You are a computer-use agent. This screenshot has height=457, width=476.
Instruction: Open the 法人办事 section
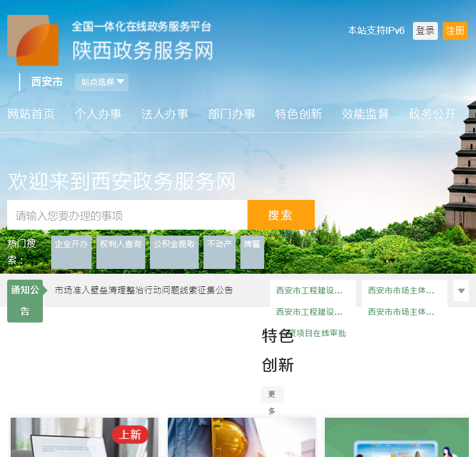(165, 114)
